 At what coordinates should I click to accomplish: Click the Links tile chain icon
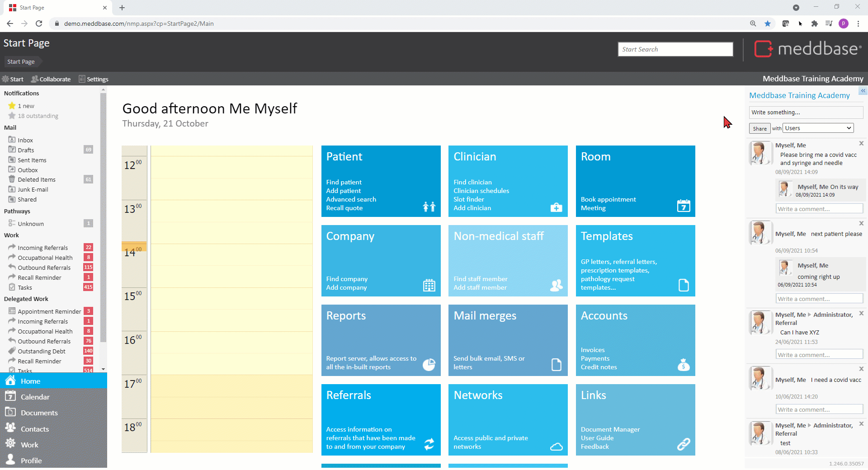click(683, 444)
